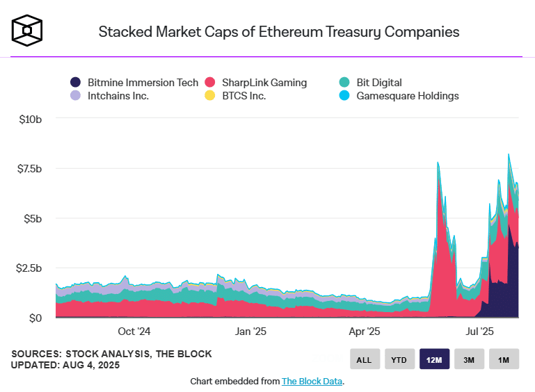Toggle Bitmine Immersion Tech legend dot
The height and width of the screenshot is (392, 535).
point(76,83)
